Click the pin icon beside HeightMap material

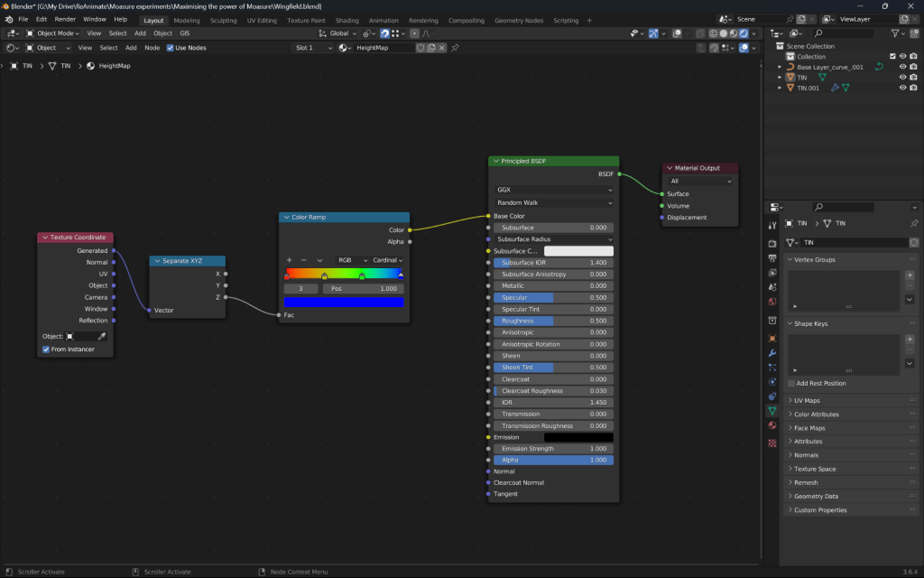(x=455, y=48)
